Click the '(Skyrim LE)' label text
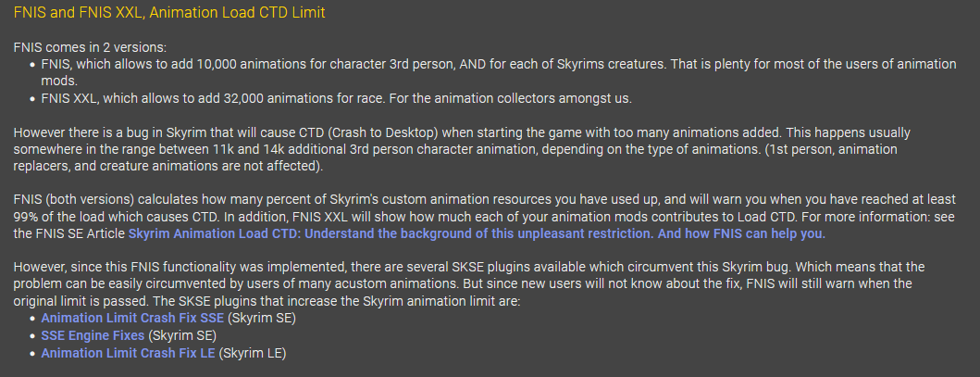980x377 pixels. pos(253,353)
